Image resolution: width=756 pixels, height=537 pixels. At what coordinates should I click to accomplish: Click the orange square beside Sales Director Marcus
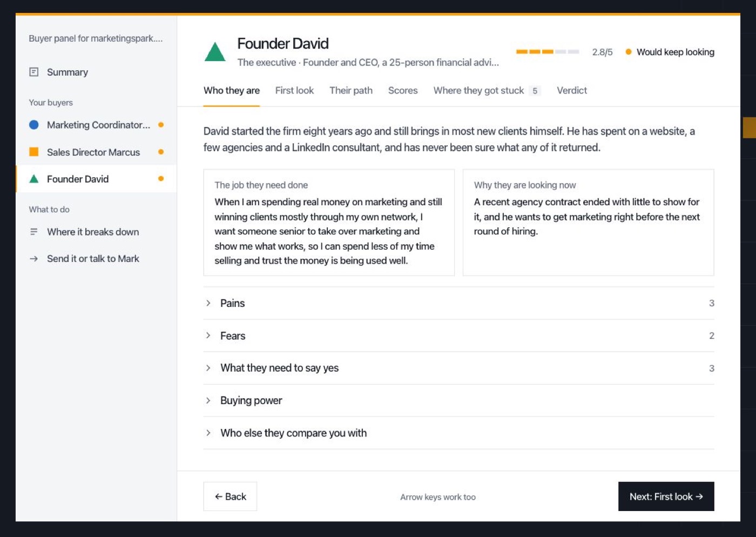[x=33, y=152]
